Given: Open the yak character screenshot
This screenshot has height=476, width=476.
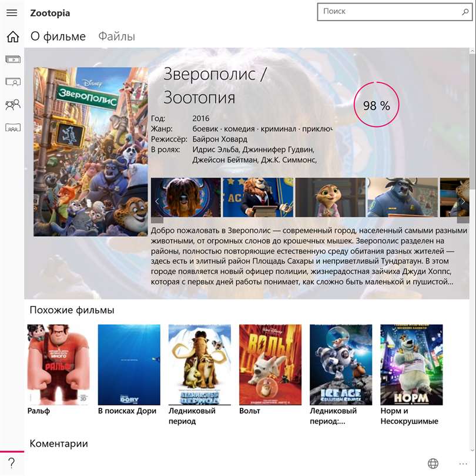Looking at the screenshot, I should point(186,197).
